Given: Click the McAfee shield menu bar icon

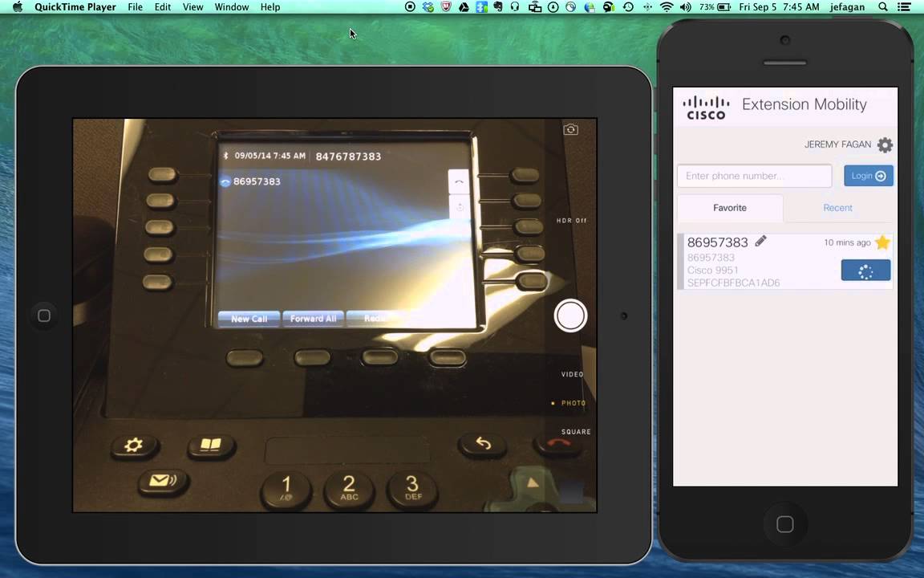Looking at the screenshot, I should click(x=446, y=7).
